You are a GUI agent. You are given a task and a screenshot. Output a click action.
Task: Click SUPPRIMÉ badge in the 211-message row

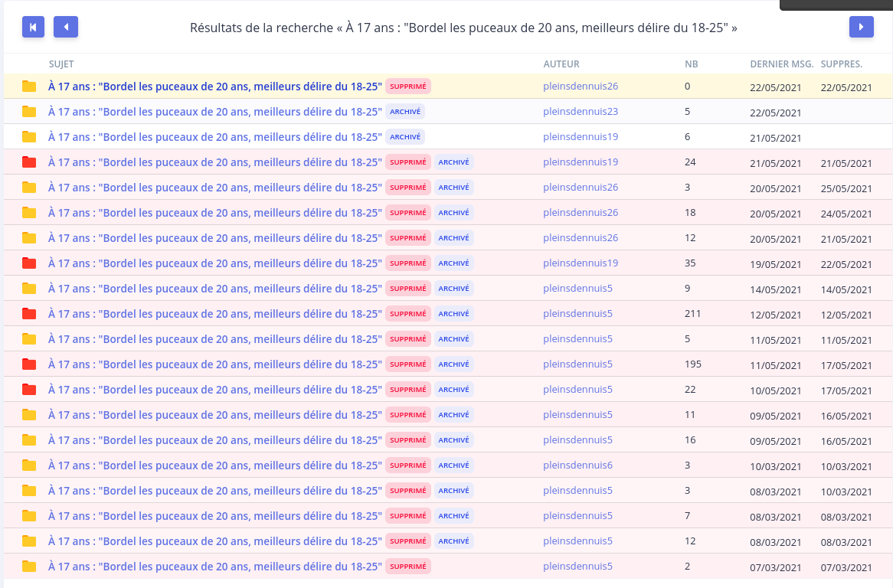(407, 314)
